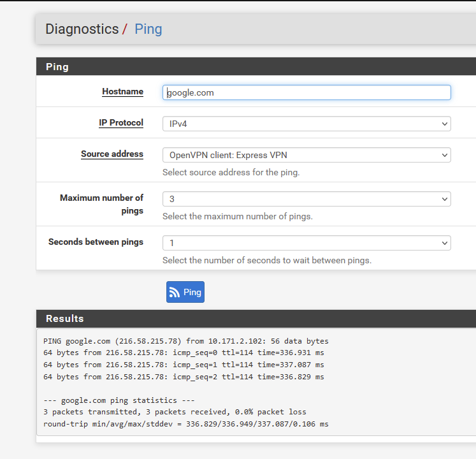Click the blue Ping breadcrumb link
476x459 pixels.
pyautogui.click(x=148, y=29)
